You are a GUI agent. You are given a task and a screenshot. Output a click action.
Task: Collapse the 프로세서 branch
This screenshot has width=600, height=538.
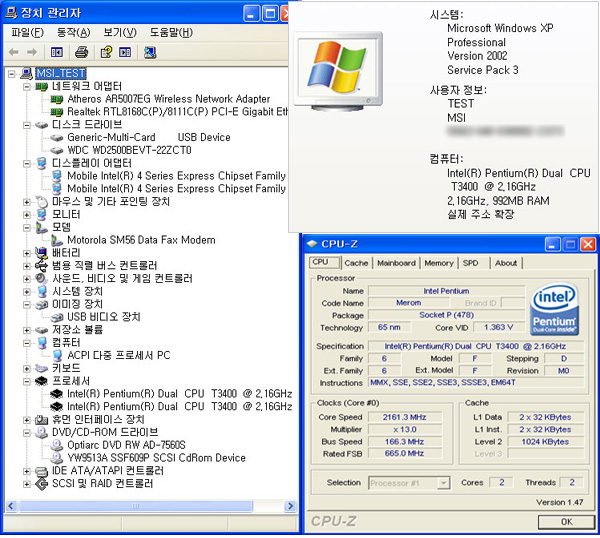26,381
